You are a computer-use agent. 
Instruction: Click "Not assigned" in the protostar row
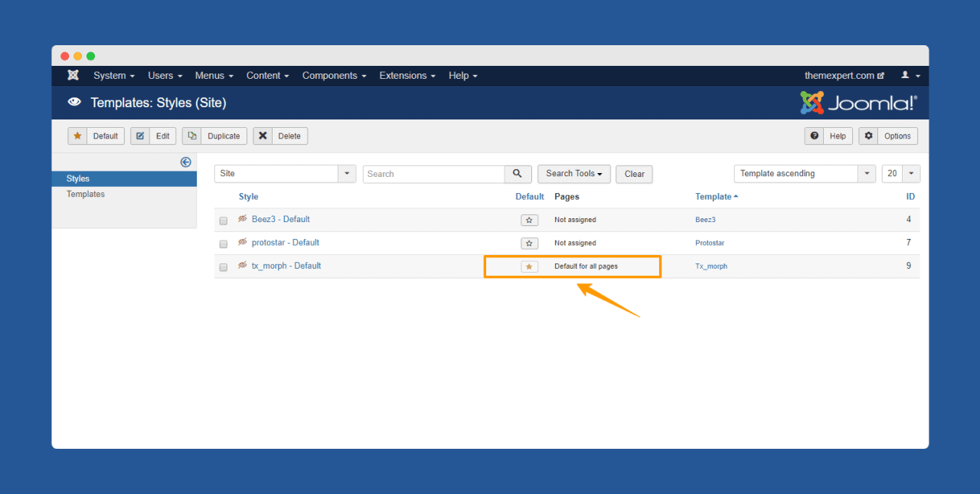click(575, 243)
